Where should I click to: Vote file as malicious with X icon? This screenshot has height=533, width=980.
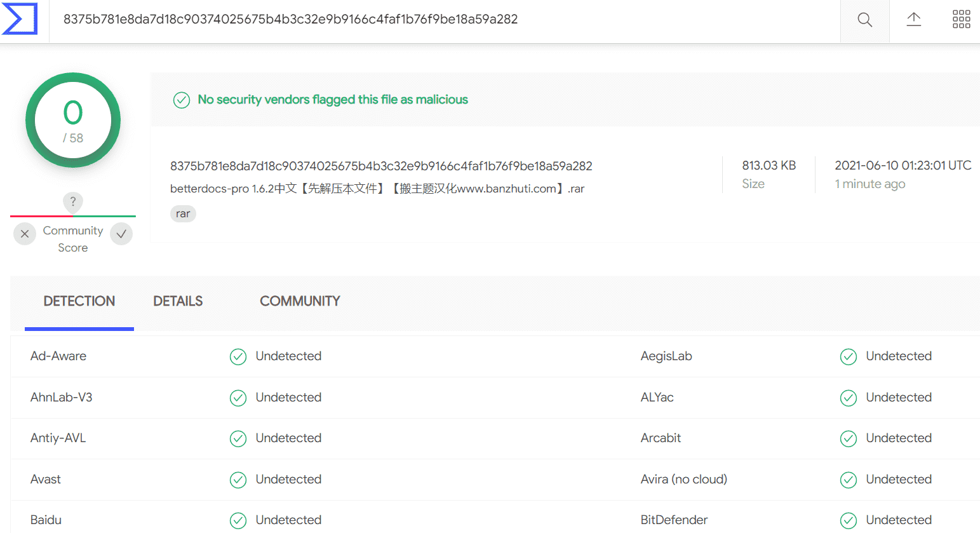tap(25, 234)
